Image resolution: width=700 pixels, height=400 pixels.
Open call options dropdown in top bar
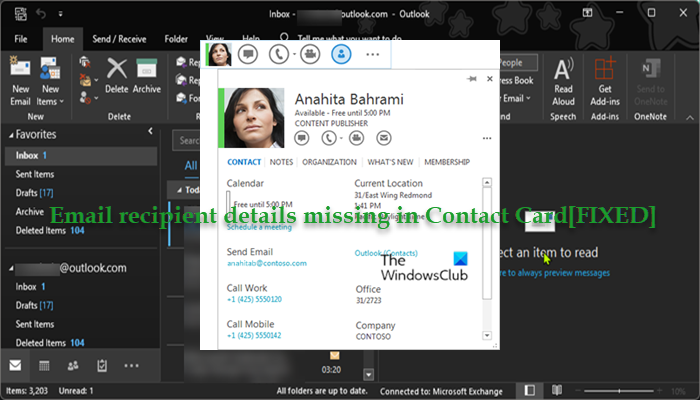(x=294, y=54)
